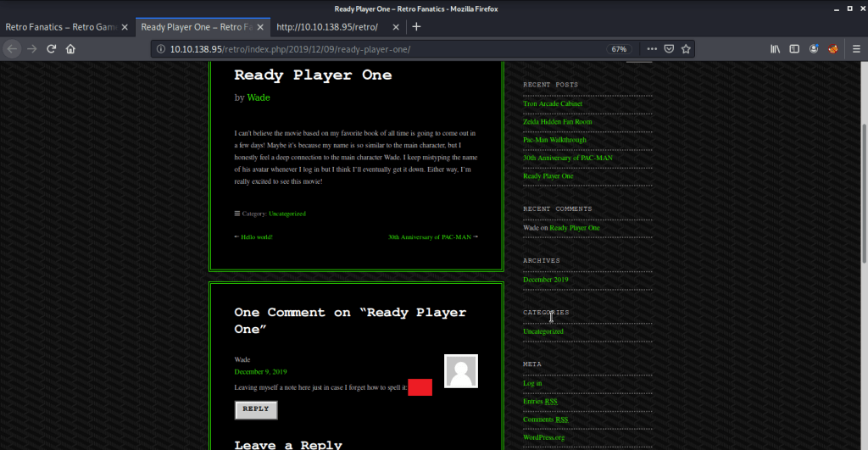
Task: Click the Log in link under Meta
Action: (x=532, y=383)
